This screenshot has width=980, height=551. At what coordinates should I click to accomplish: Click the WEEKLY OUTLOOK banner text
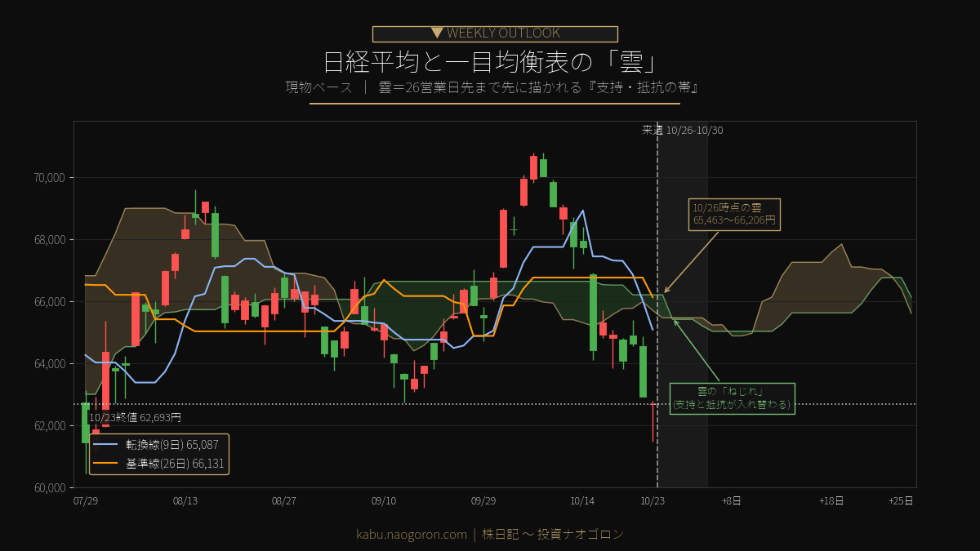pos(503,33)
